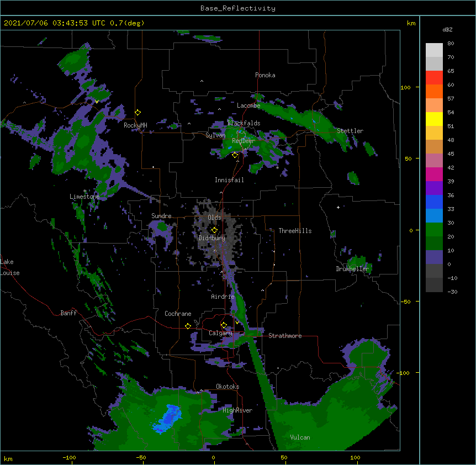Viewport: 476px width, 465px height.
Task: Click the HighRiver label
Action: [237, 410]
